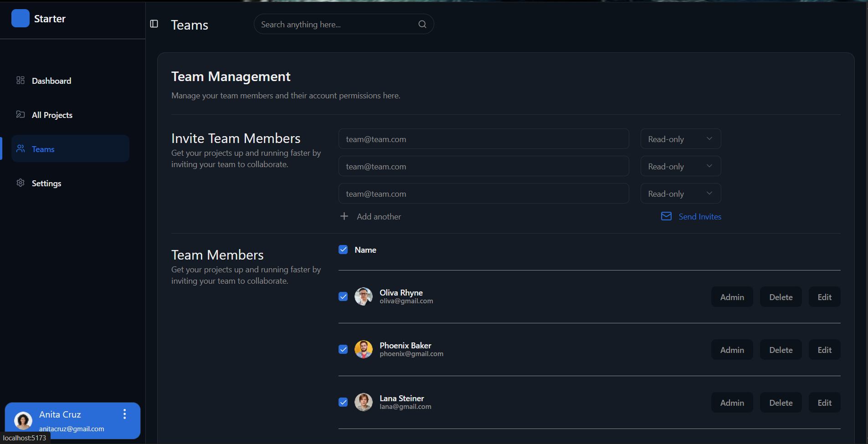
Task: Click the search magnifier icon
Action: point(422,24)
